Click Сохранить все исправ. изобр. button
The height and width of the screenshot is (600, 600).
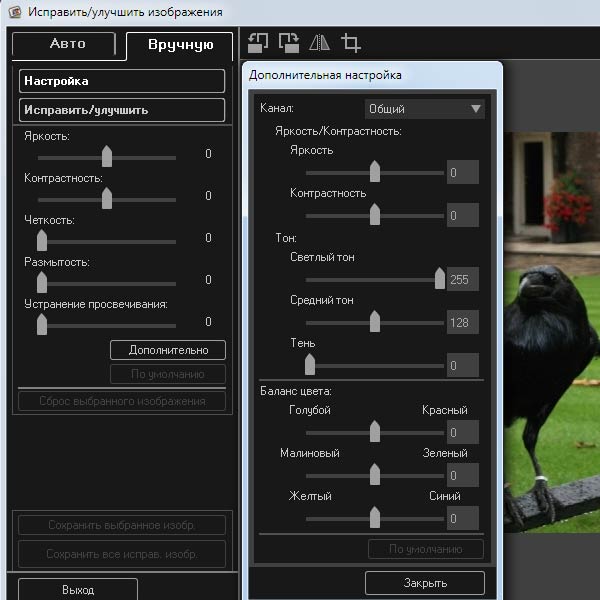pos(122,554)
